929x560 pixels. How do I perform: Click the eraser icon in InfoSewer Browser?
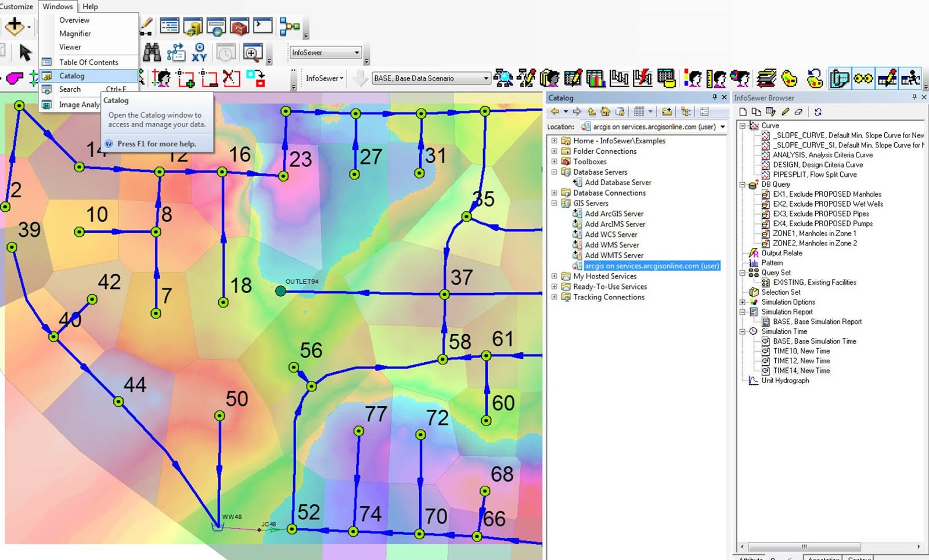pyautogui.click(x=799, y=111)
